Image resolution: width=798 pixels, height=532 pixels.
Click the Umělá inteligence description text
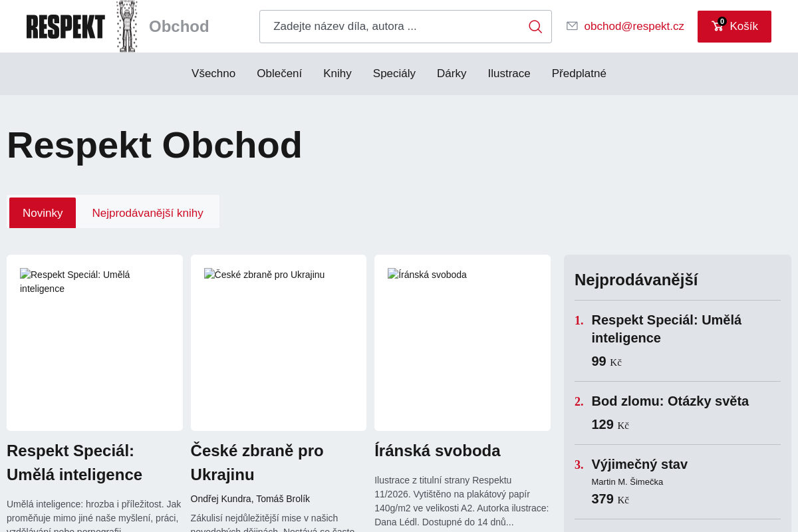click(x=94, y=515)
